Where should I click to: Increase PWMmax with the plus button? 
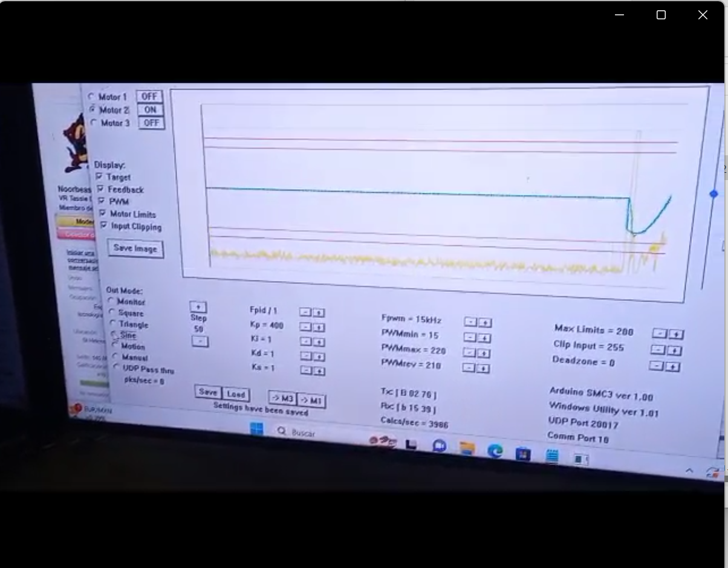484,353
